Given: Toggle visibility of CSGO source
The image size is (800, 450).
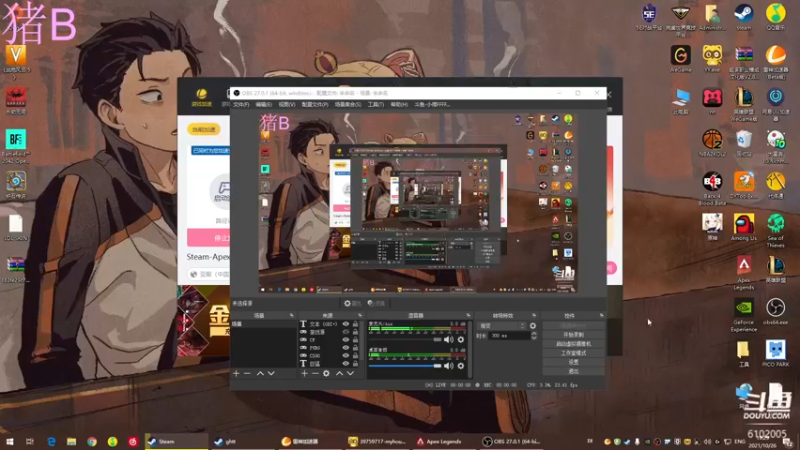Looking at the screenshot, I should [346, 356].
